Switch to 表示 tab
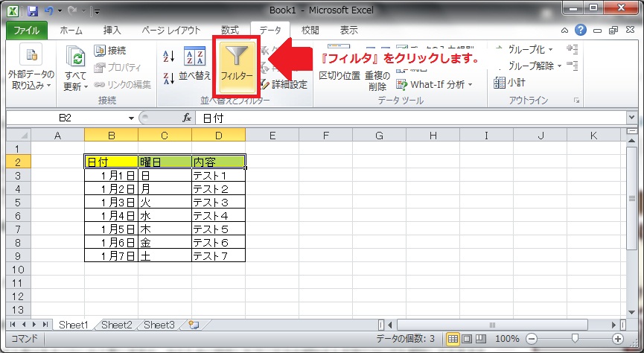Image resolution: width=644 pixels, height=353 pixels. point(348,31)
